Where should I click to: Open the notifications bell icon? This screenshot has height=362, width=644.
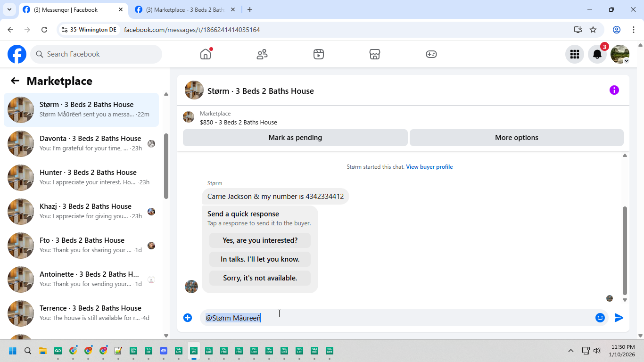click(597, 54)
